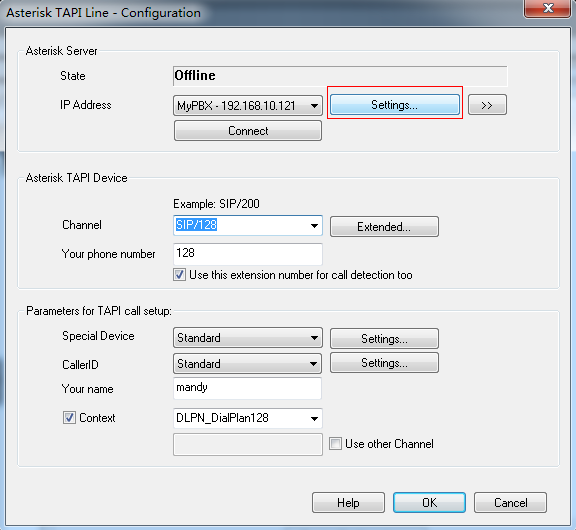Enable Use other Channel checkbox
The image size is (576, 530).
335,443
